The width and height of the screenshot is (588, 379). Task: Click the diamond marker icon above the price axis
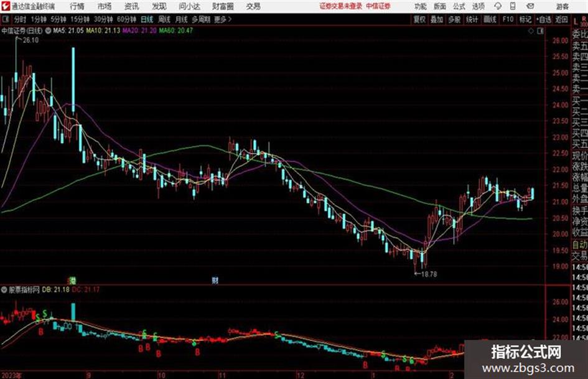531,31
